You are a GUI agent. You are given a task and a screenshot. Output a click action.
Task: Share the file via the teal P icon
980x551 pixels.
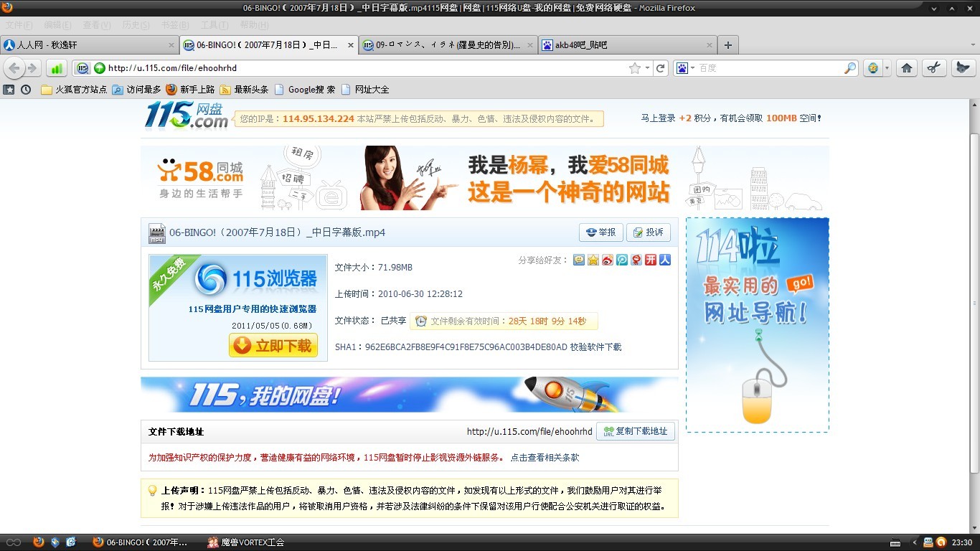click(622, 260)
